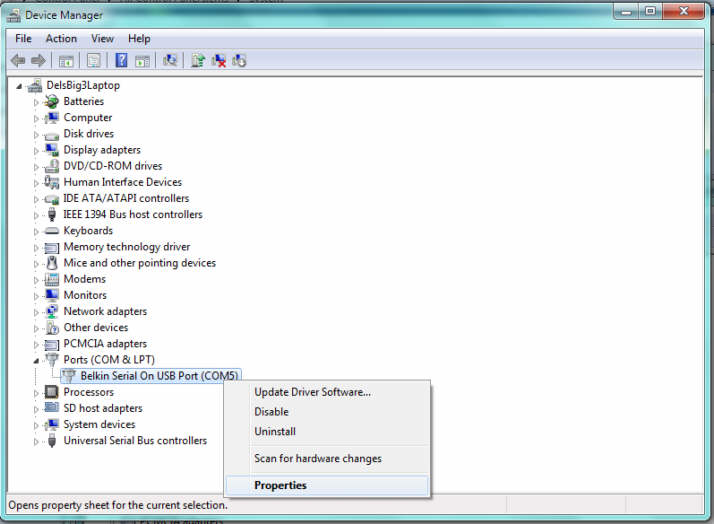Choose Disable in the context menu

pos(327,412)
